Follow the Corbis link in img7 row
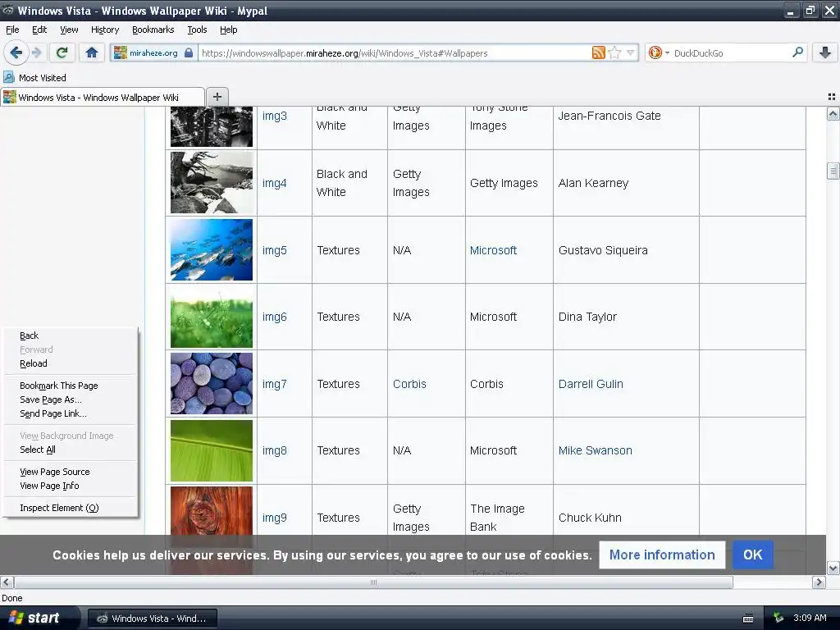The image size is (840, 630). 409,384
